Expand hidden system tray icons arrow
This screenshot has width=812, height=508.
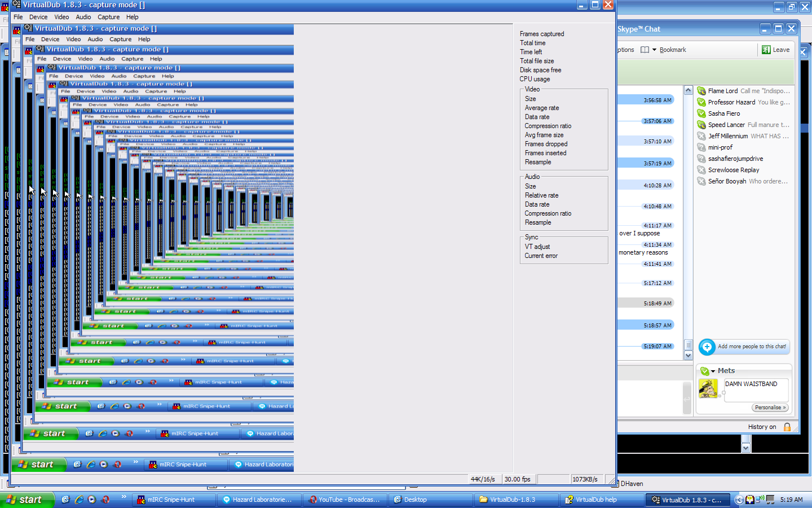point(739,500)
